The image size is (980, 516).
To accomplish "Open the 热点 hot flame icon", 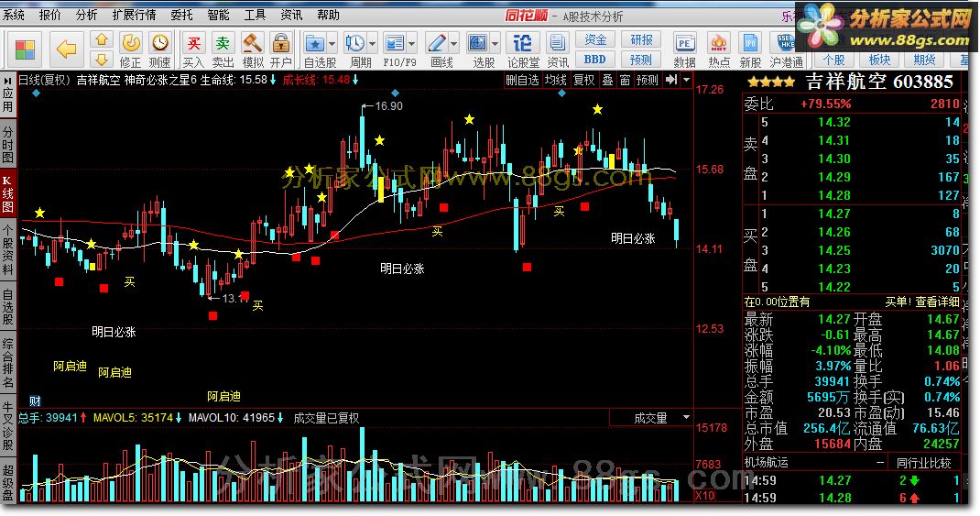I will pos(719,43).
